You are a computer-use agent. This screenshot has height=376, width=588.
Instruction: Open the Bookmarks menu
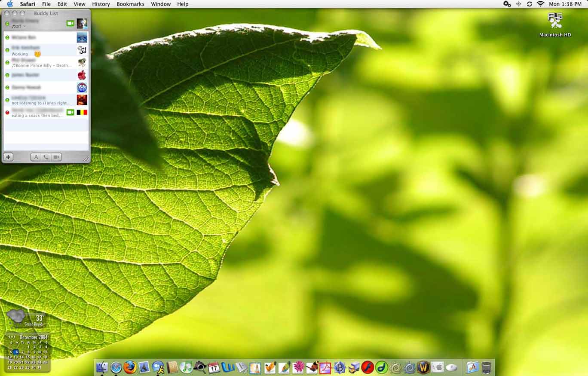pyautogui.click(x=131, y=4)
